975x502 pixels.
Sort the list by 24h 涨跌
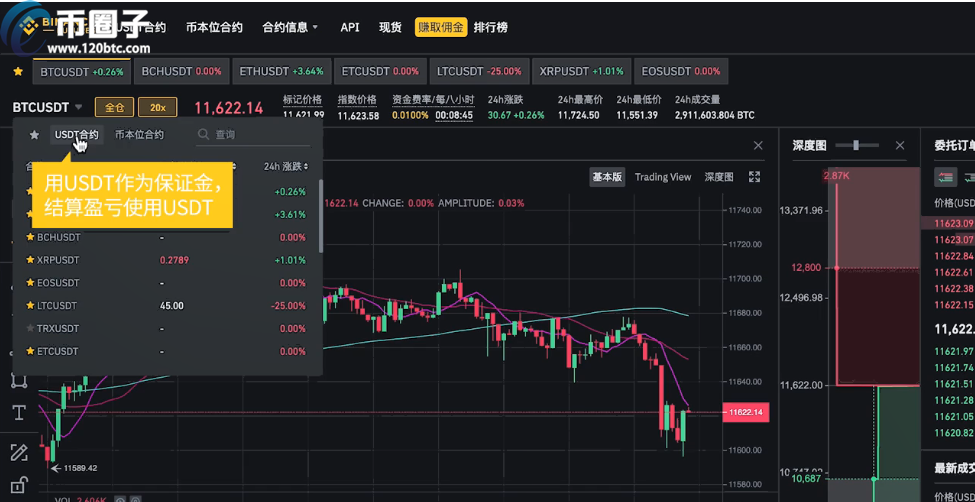pyautogui.click(x=285, y=166)
